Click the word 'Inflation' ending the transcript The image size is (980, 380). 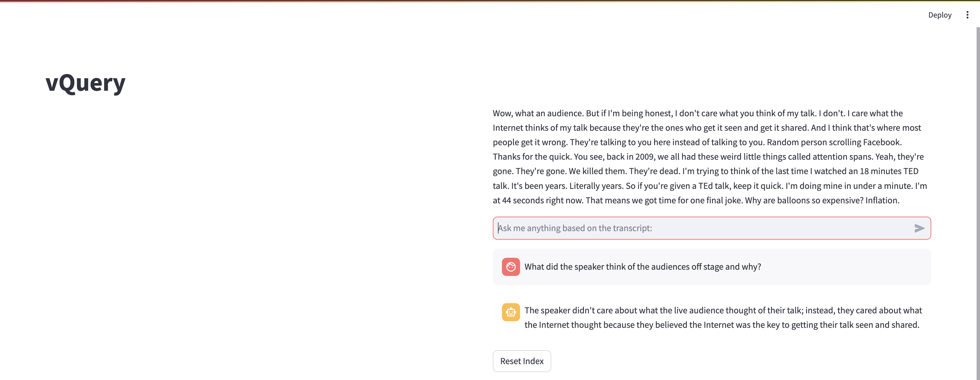point(882,200)
